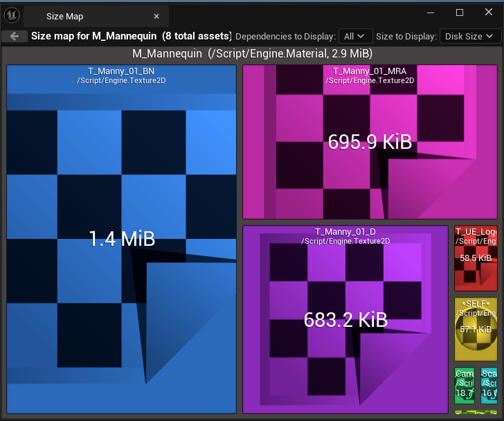The height and width of the screenshot is (421, 504).
Task: Open the Dependencies to Display dropdown
Action: [x=356, y=36]
